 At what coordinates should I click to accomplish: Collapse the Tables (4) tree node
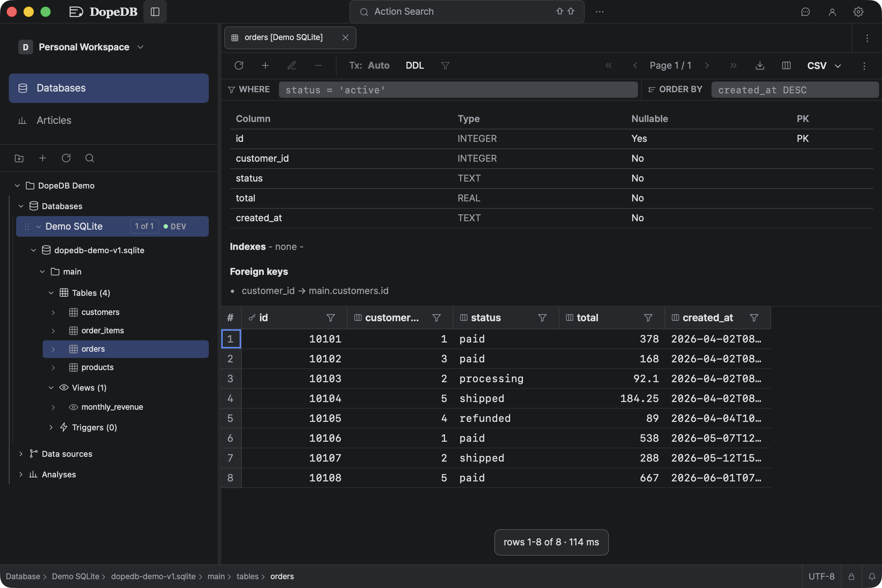pyautogui.click(x=51, y=293)
